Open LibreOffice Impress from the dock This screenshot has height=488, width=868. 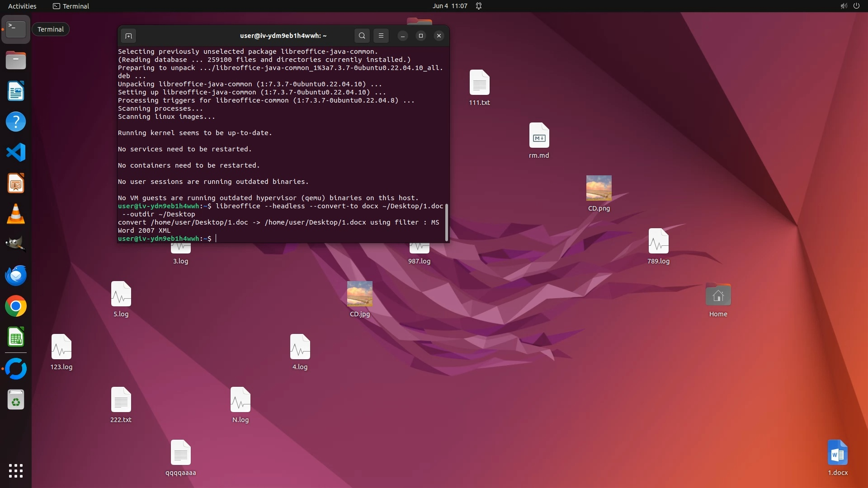(x=16, y=183)
